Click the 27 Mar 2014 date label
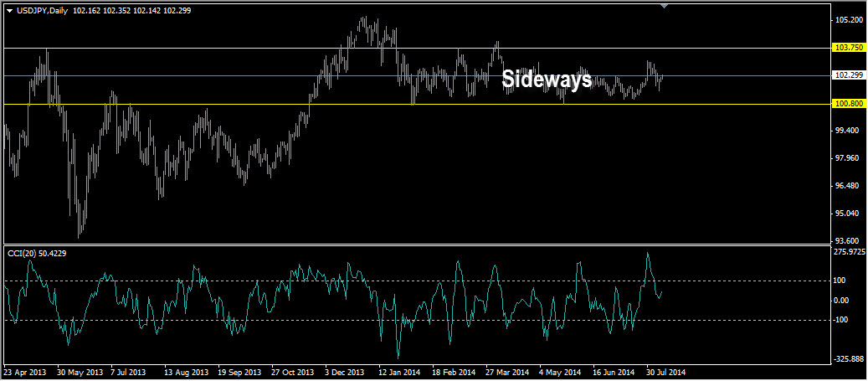 click(508, 372)
